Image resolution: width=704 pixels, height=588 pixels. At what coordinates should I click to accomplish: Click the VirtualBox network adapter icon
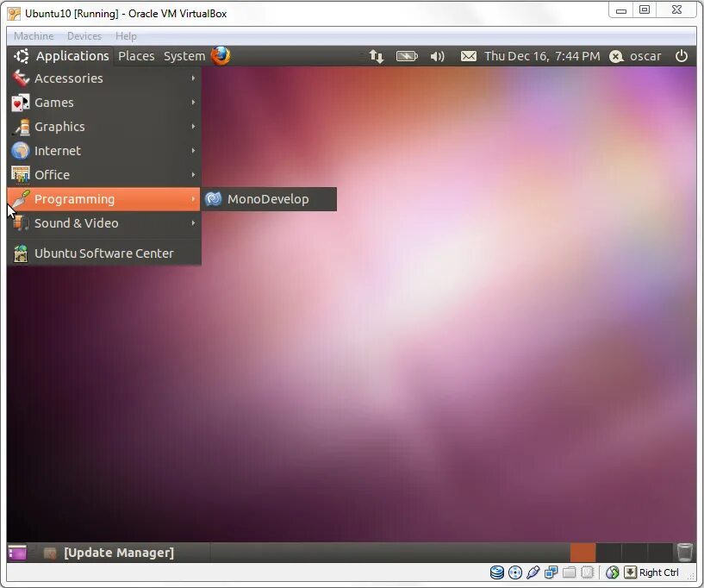pos(551,572)
